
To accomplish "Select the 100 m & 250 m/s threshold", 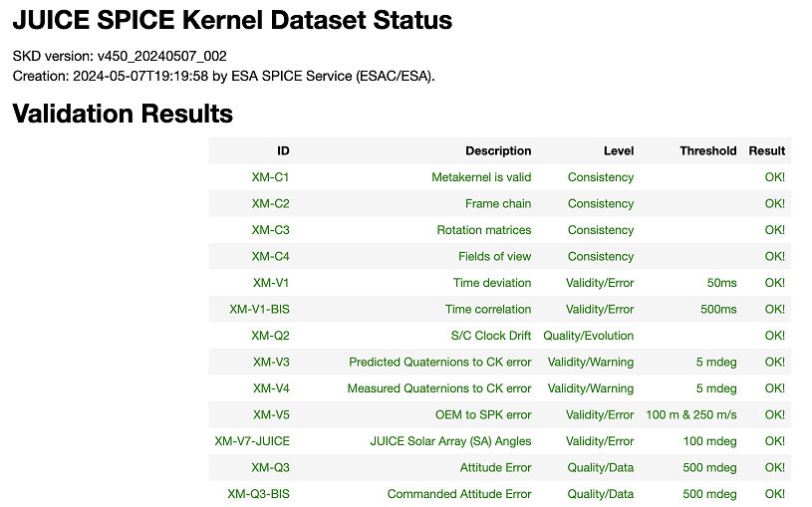I will (690, 414).
